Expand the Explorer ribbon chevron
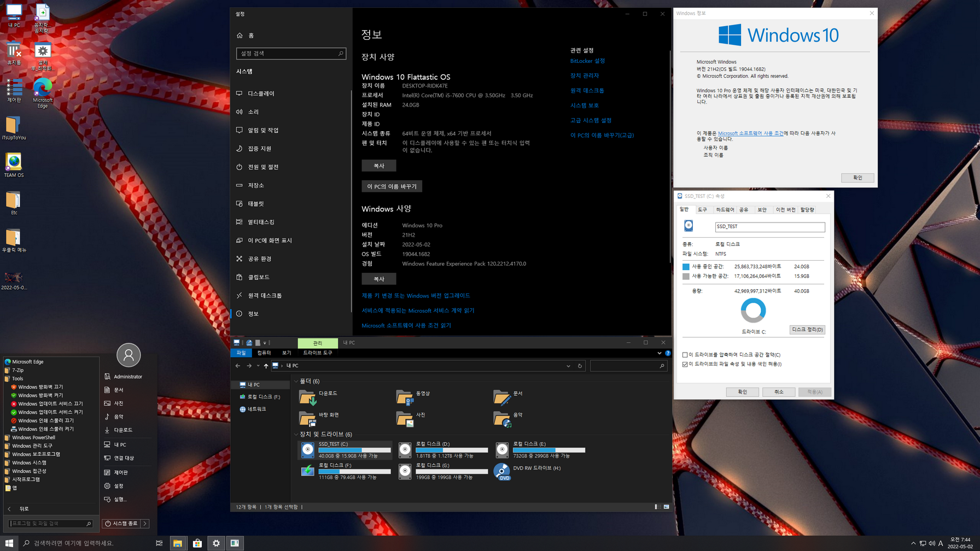This screenshot has width=980, height=551. coord(659,353)
